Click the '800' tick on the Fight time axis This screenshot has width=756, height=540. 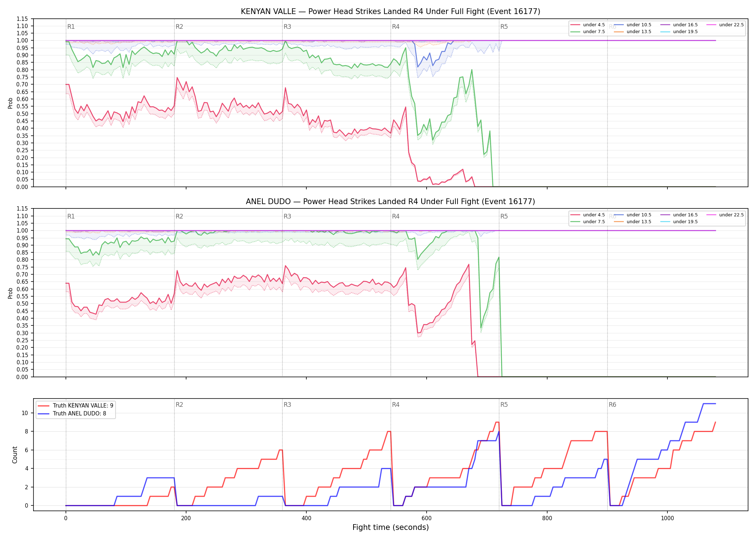[547, 518]
